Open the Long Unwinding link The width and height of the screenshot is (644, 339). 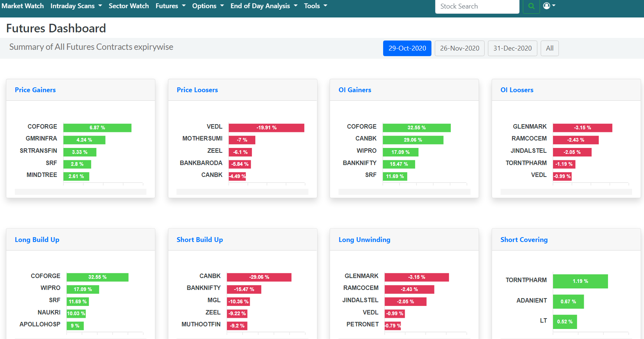tap(365, 240)
